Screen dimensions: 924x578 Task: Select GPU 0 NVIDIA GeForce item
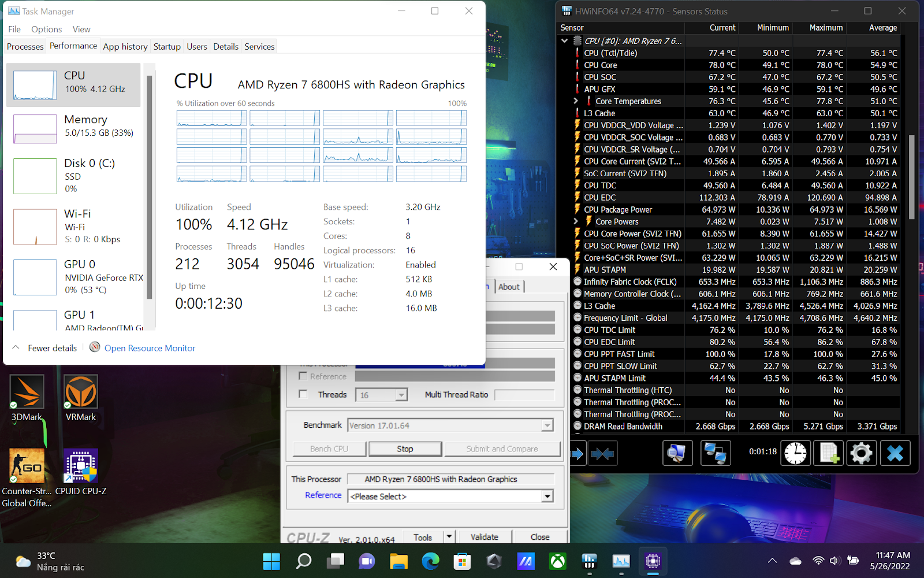click(x=73, y=276)
